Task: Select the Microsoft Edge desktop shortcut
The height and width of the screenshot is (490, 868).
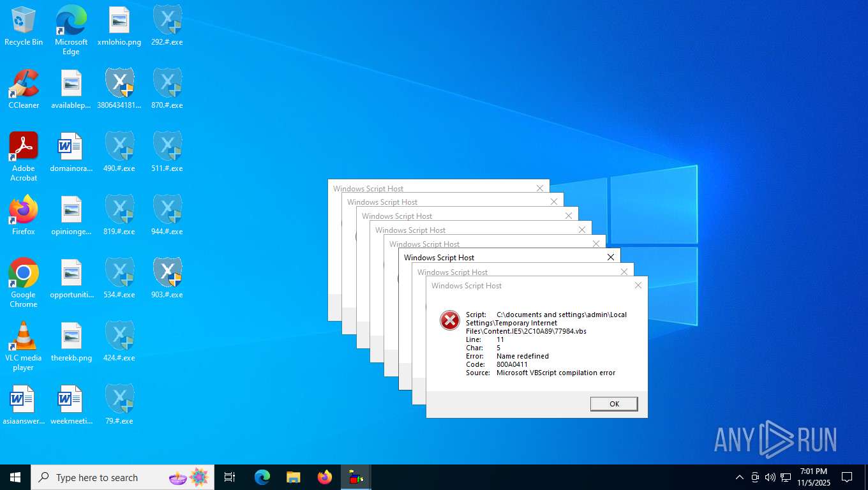Action: pyautogui.click(x=71, y=31)
